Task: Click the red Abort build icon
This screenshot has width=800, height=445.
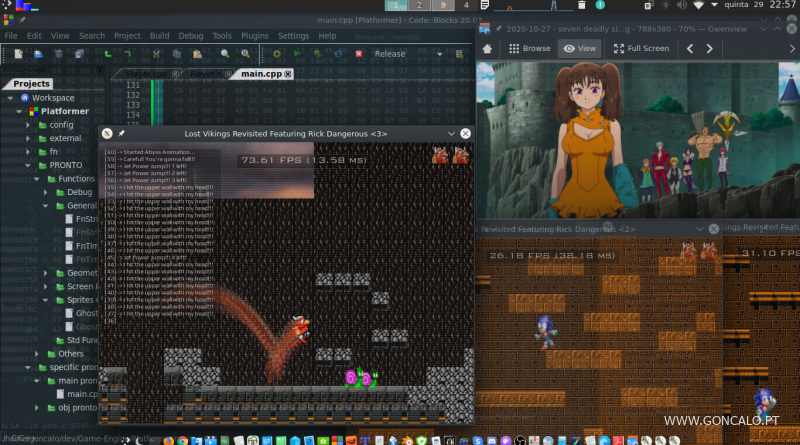Action: [x=359, y=54]
